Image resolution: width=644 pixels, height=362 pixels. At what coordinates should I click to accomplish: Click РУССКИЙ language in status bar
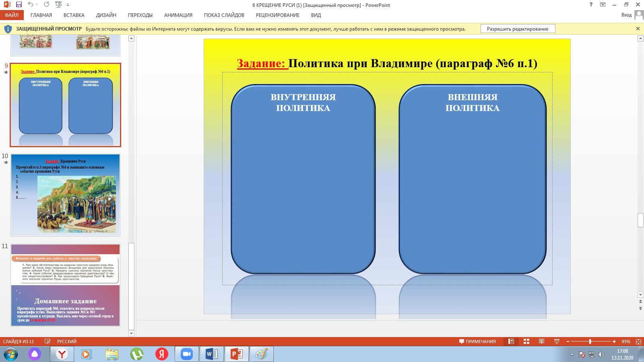coord(66,341)
